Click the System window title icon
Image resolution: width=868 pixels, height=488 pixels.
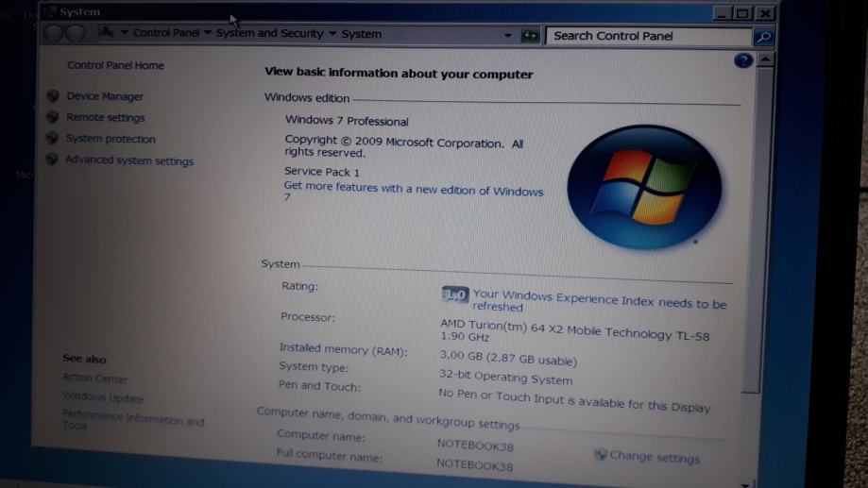click(x=51, y=11)
